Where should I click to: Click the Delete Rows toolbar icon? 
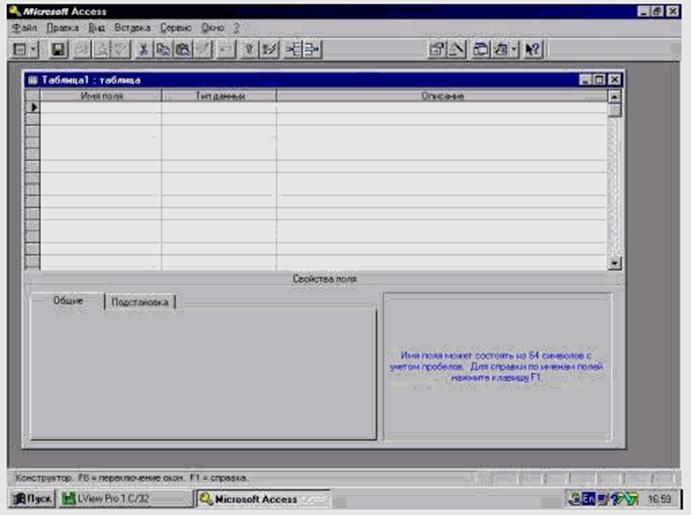click(x=312, y=49)
